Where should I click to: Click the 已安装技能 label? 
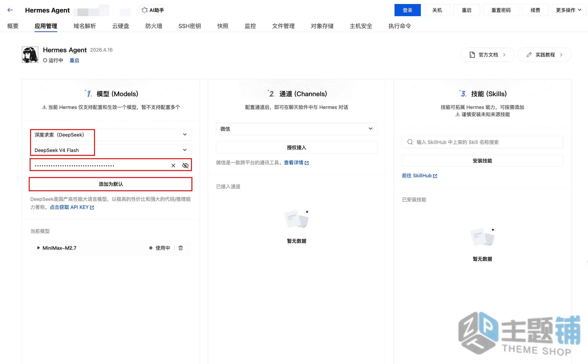click(414, 199)
